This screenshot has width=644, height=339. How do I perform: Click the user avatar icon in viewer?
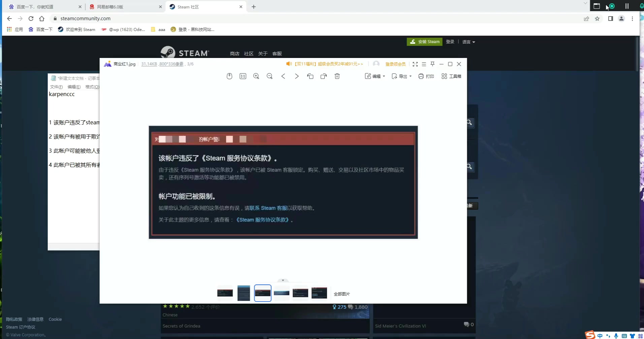(x=376, y=64)
